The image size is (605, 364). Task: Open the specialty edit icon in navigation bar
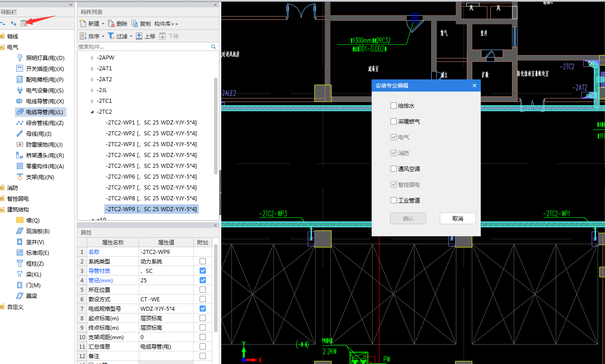24,23
